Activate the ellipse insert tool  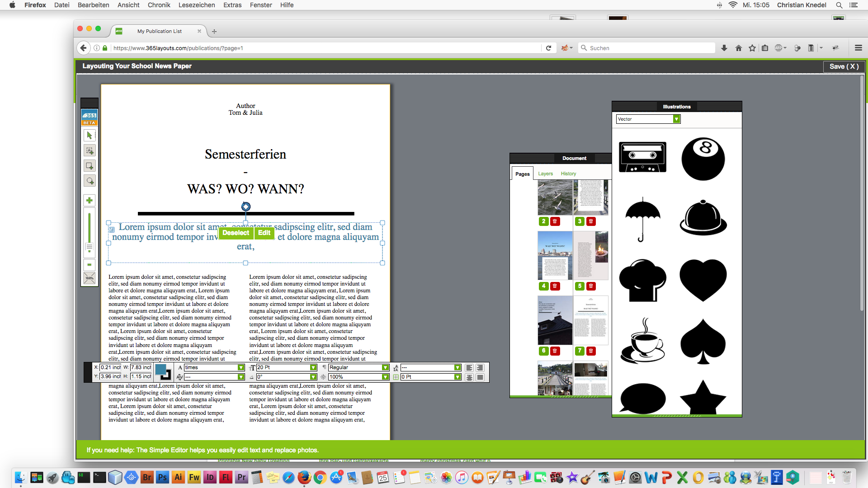[x=89, y=181]
